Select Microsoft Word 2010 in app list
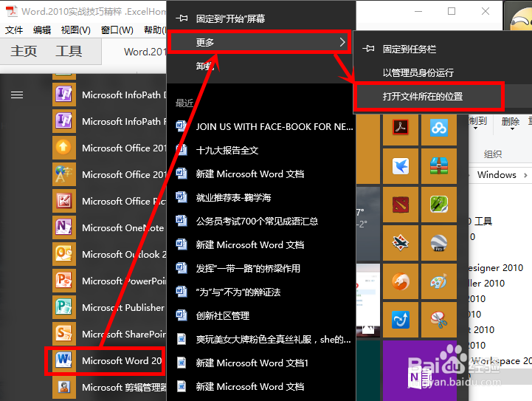Screen dimensions: 532x401 (109, 360)
